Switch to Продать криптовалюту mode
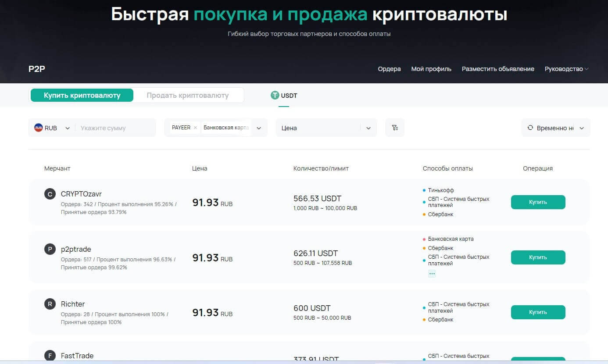608x364 pixels. [x=188, y=95]
